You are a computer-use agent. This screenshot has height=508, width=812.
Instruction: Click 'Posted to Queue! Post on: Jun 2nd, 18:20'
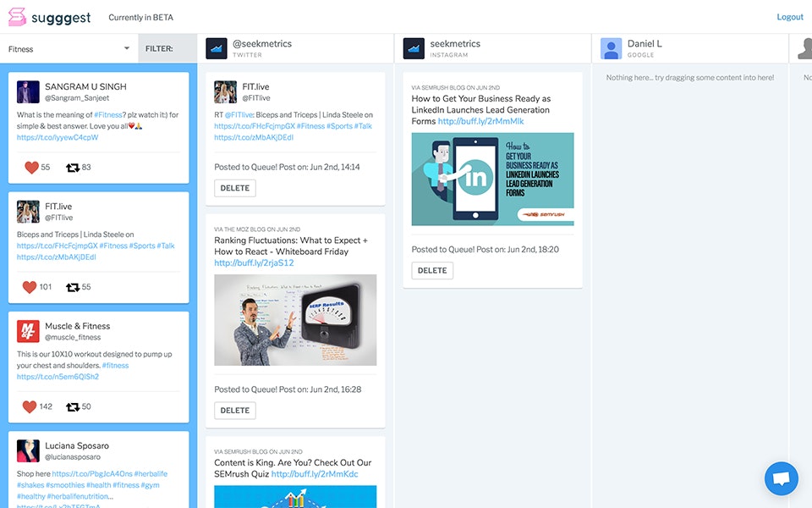click(486, 249)
